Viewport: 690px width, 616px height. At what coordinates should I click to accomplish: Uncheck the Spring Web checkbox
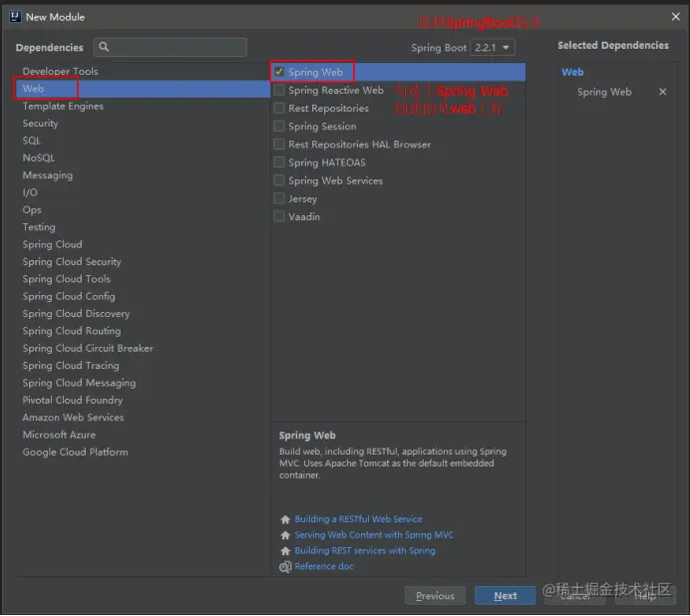click(279, 72)
